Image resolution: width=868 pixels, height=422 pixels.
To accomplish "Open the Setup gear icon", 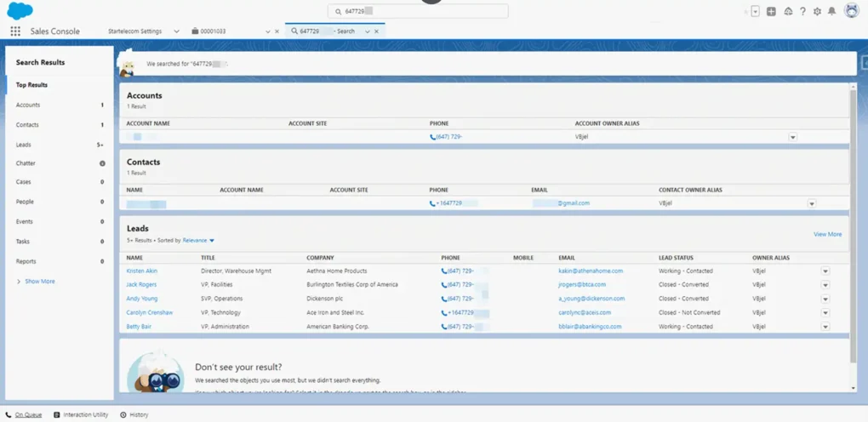I will coord(817,11).
